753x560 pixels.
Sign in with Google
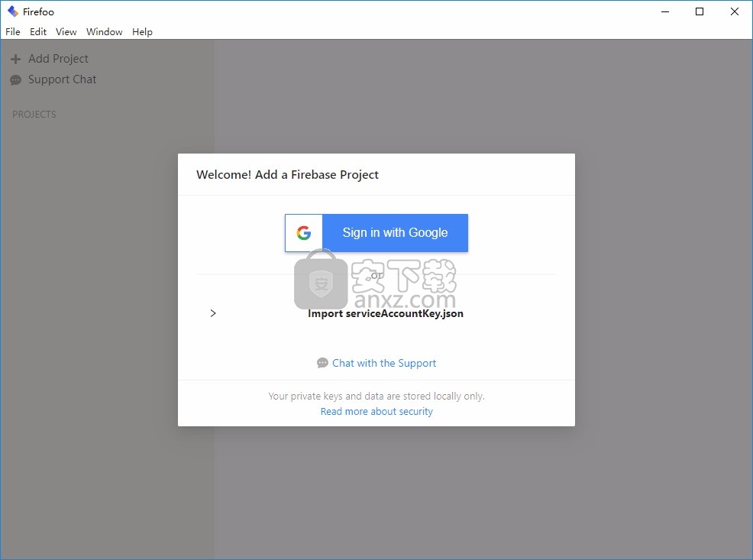tap(376, 233)
